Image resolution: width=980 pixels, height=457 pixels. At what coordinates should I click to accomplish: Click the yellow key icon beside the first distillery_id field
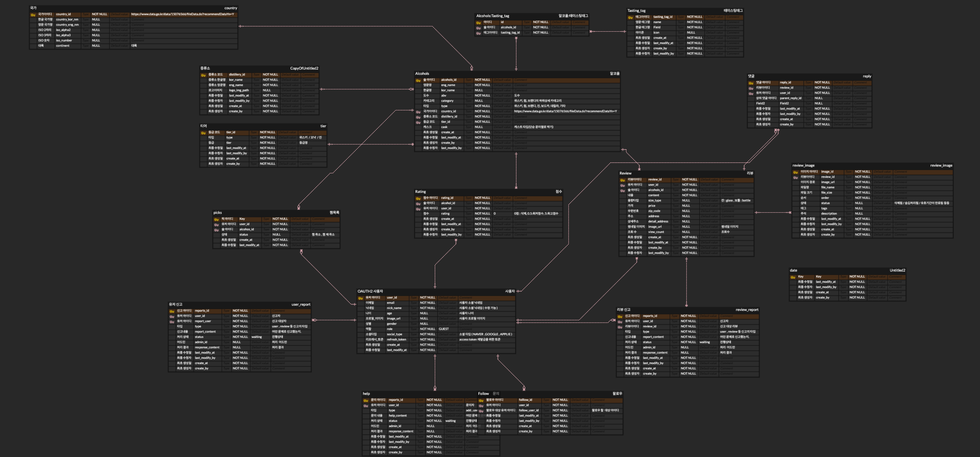coord(203,75)
